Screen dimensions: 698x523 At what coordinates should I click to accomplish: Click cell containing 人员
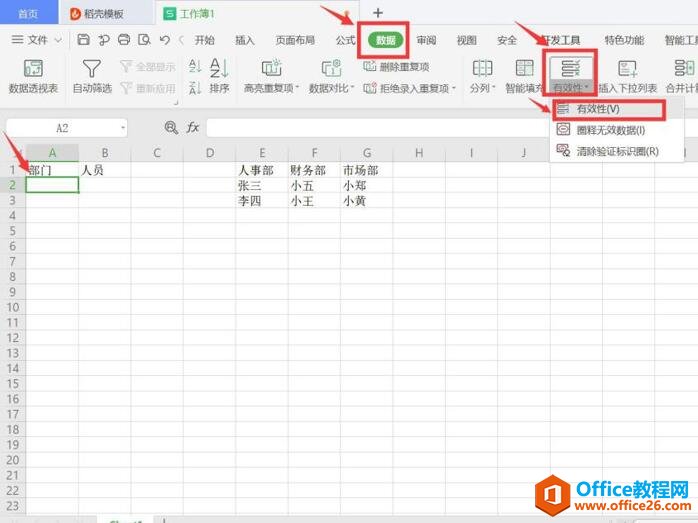[105, 170]
